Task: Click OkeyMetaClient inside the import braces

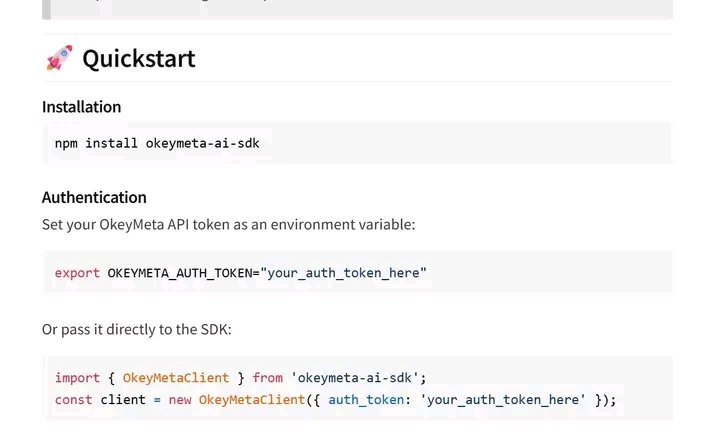Action: [x=176, y=378]
